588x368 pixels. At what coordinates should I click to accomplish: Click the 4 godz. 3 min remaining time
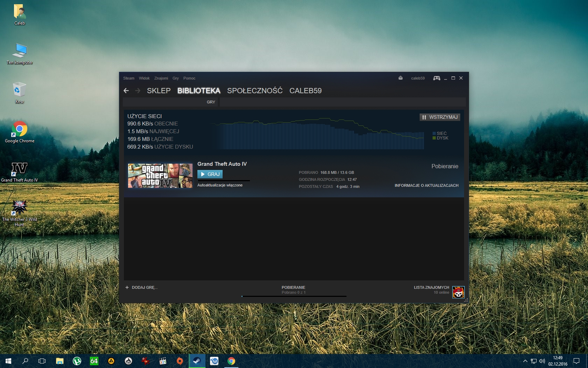(348, 186)
